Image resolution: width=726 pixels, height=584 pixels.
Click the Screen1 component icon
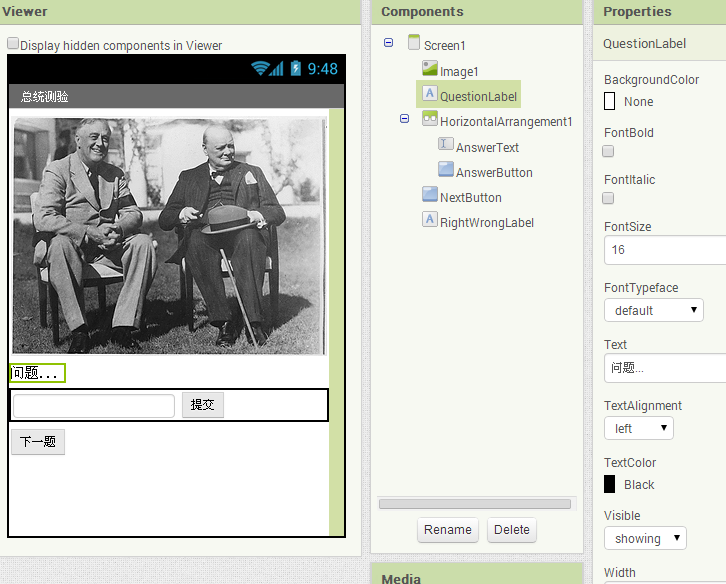tap(414, 43)
